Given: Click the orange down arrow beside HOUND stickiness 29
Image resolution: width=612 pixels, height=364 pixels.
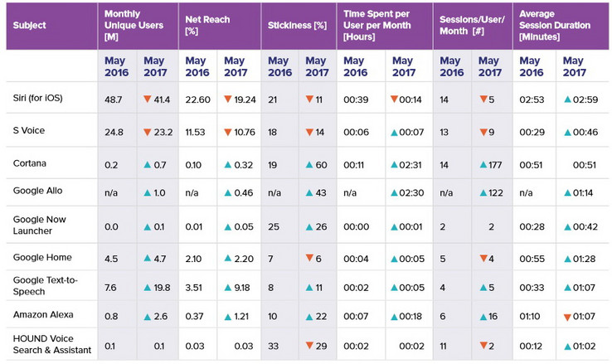Looking at the screenshot, I should pos(309,345).
